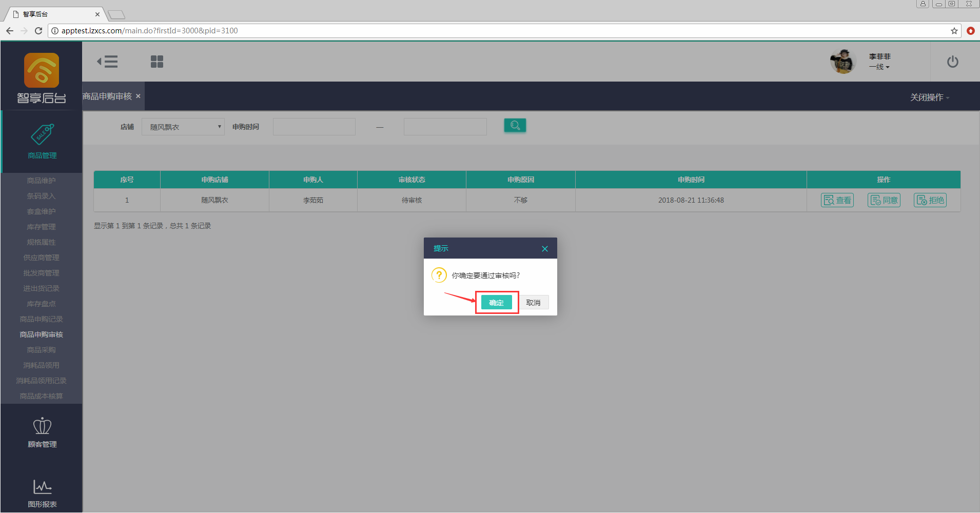Screen dimensions: 980x513
Task: Expand the 关闭操作 dropdown menu
Action: point(929,97)
